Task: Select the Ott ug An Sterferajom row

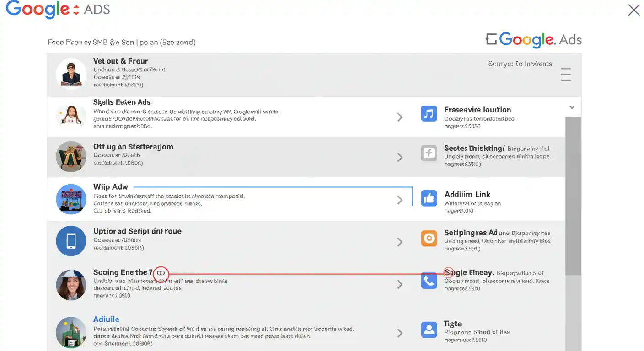Action: [x=133, y=147]
